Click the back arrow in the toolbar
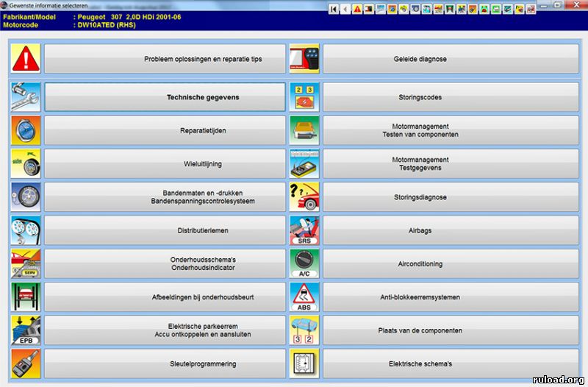588x387 pixels. (345, 9)
